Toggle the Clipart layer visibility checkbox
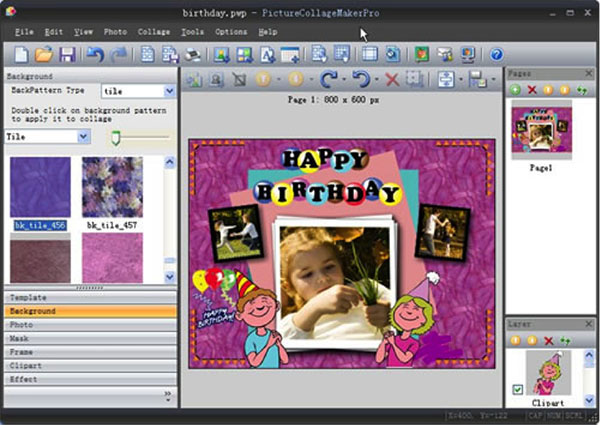The image size is (600, 425). pyautogui.click(x=517, y=388)
